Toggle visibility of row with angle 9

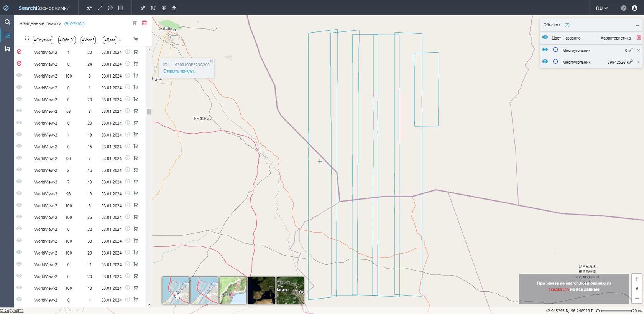[x=19, y=76]
